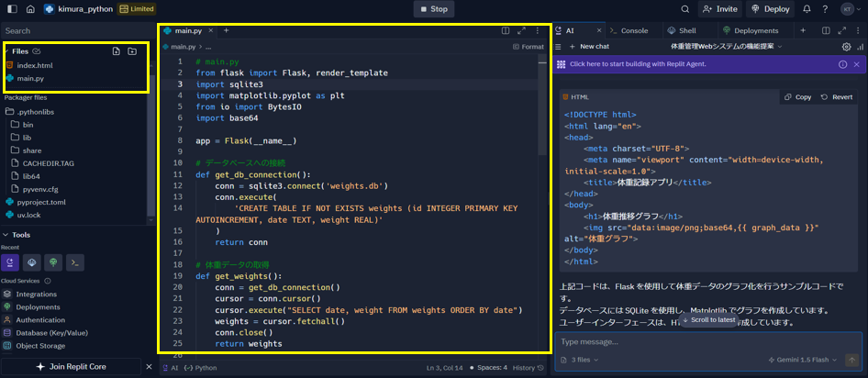The image size is (868, 378).
Task: Stop the running program
Action: point(434,9)
